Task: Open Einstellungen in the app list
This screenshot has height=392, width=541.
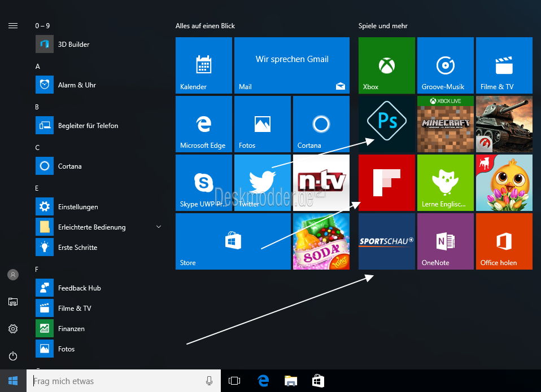Action: [98, 206]
